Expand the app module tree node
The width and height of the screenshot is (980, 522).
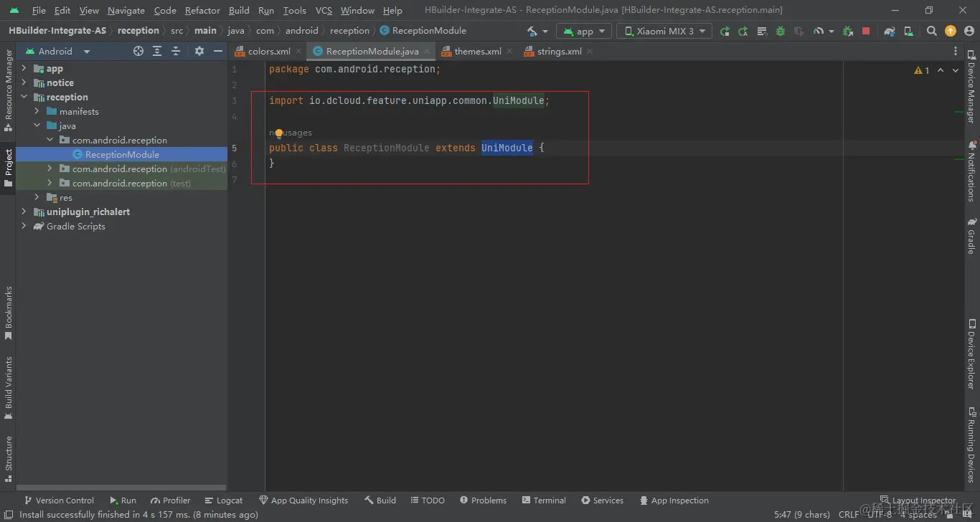pos(24,69)
